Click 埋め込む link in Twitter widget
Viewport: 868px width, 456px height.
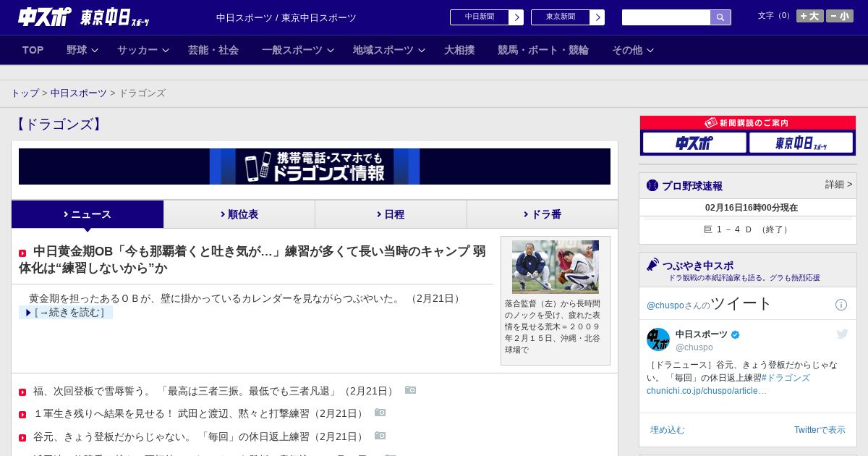click(x=667, y=430)
